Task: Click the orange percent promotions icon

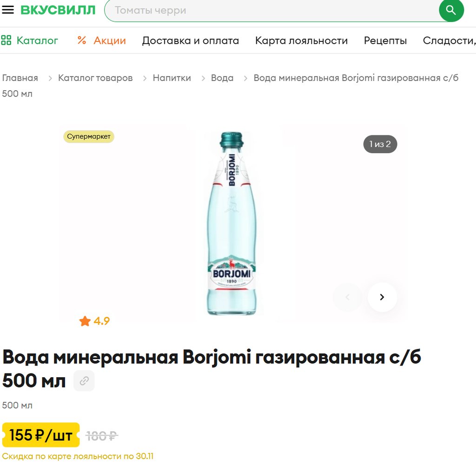Action: (x=82, y=40)
